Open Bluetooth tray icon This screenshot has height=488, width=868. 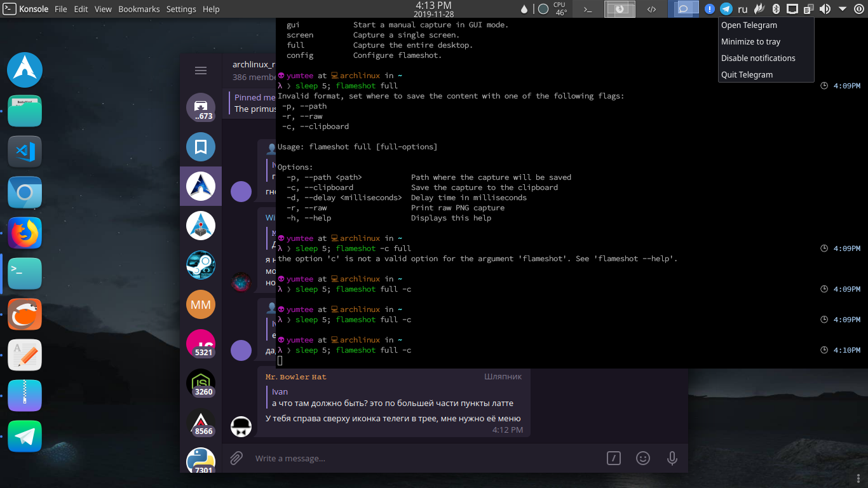coord(776,9)
